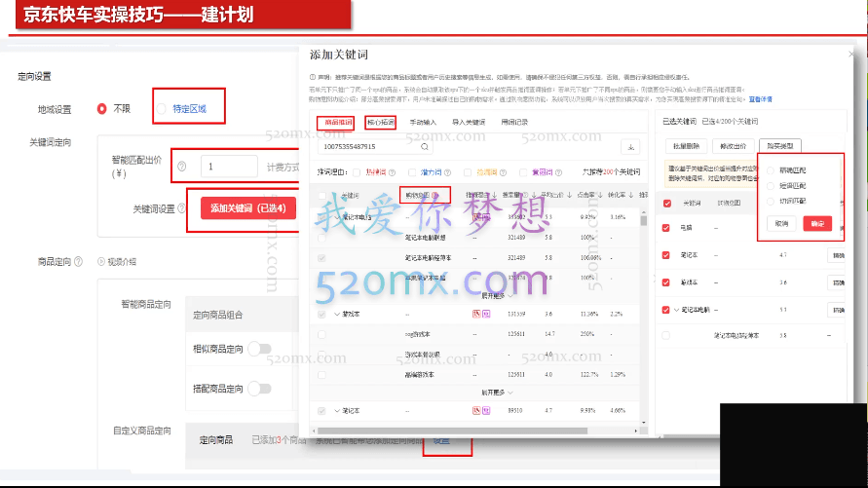
Task: Select the 精确匹配 radio option
Action: point(770,170)
